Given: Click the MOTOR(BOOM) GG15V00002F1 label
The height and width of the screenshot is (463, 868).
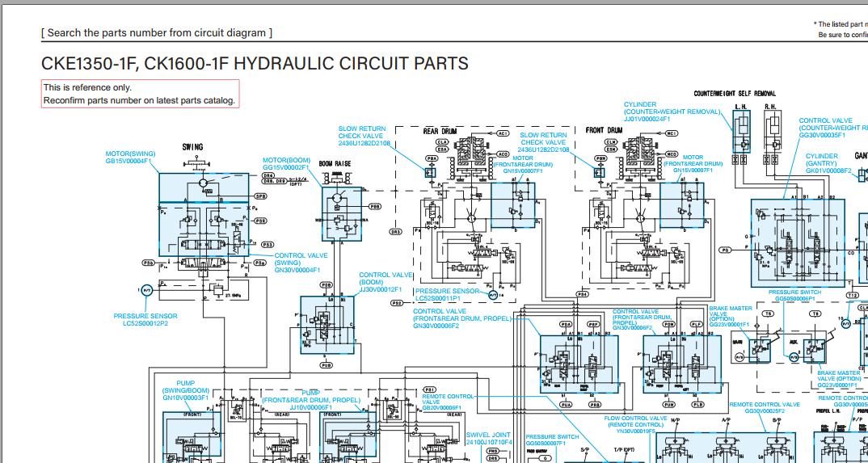Looking at the screenshot, I should coord(286,164).
